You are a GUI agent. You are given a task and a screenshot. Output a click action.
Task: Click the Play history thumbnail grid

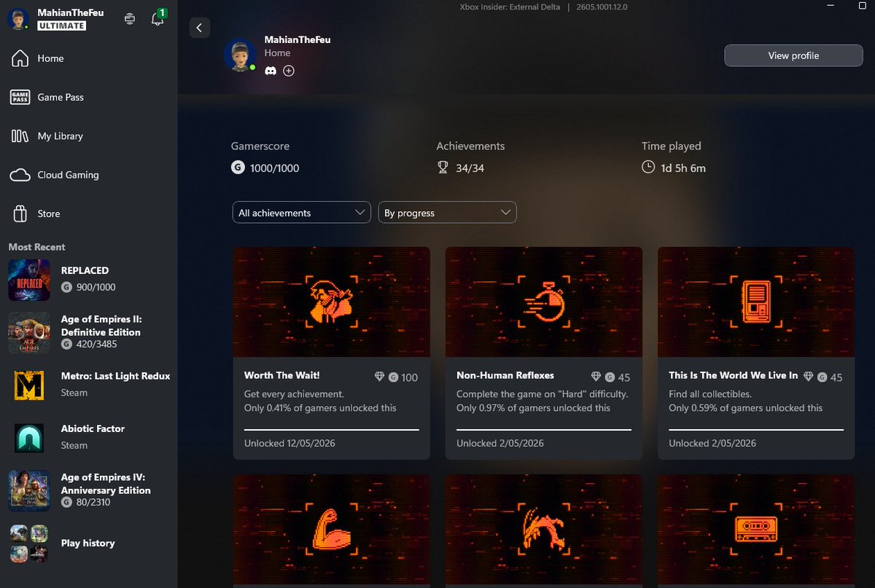tap(29, 543)
